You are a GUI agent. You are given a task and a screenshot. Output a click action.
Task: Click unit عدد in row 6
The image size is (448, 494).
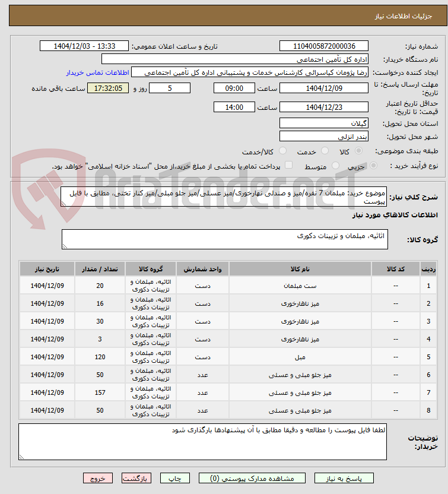202,375
